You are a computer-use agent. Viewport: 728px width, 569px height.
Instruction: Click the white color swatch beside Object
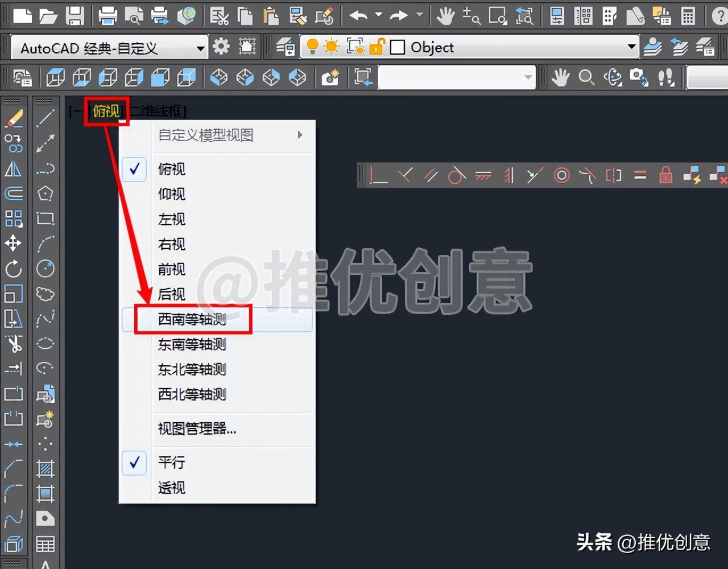click(397, 47)
